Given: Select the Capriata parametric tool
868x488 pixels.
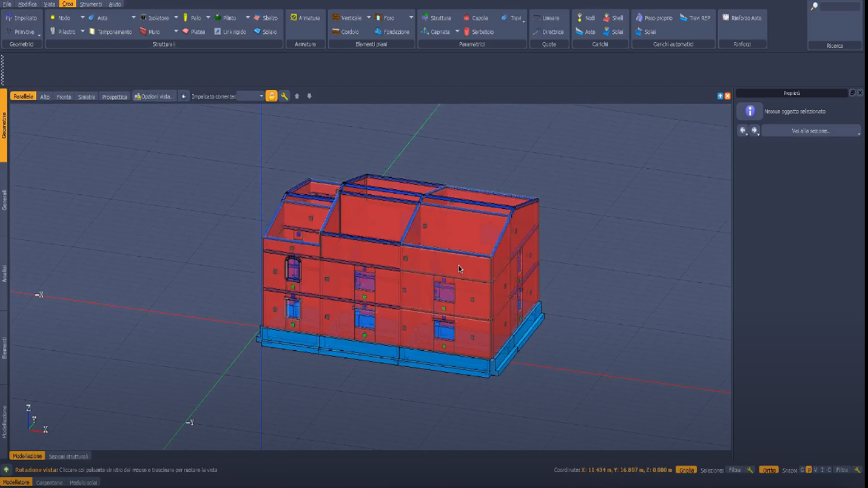Looking at the screenshot, I should pos(436,32).
